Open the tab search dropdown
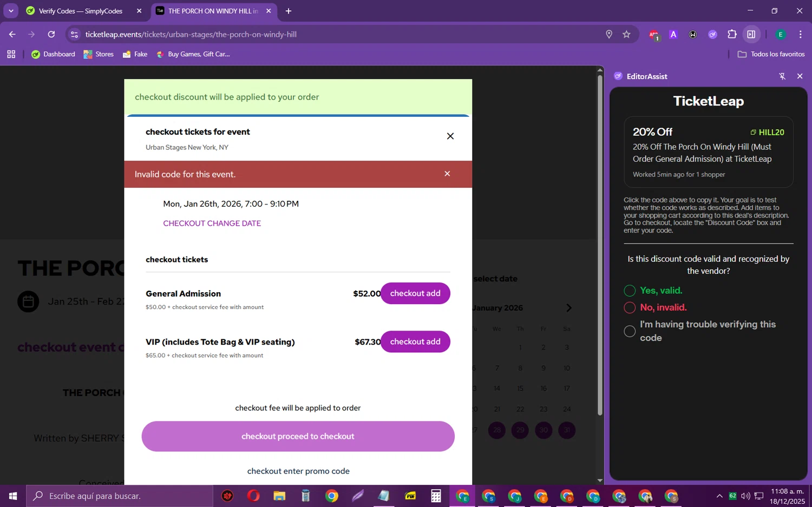The image size is (812, 507). pos(11,11)
